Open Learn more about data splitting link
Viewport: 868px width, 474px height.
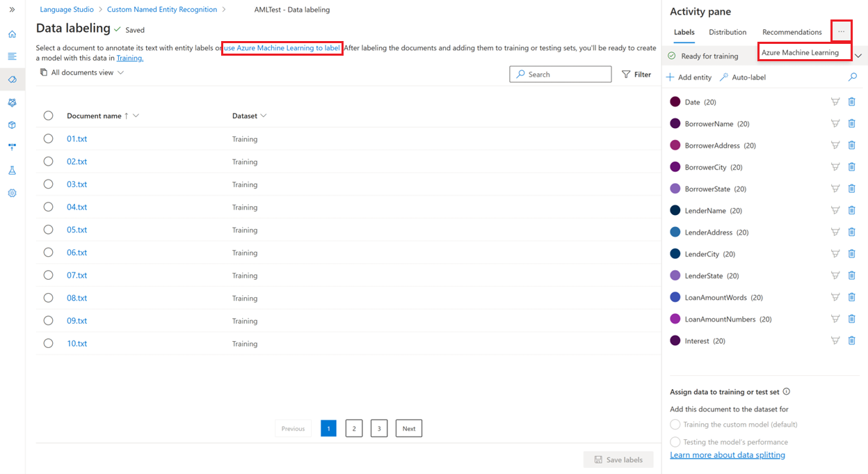point(728,455)
